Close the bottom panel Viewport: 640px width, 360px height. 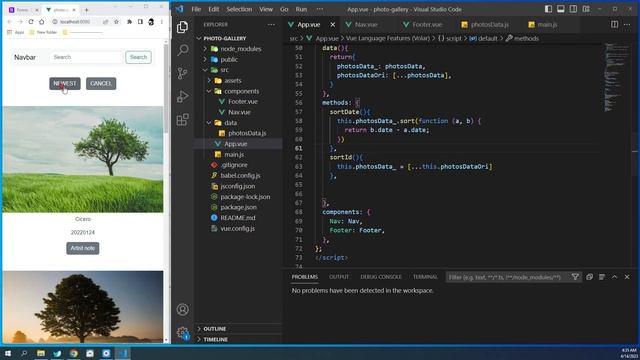(x=627, y=277)
